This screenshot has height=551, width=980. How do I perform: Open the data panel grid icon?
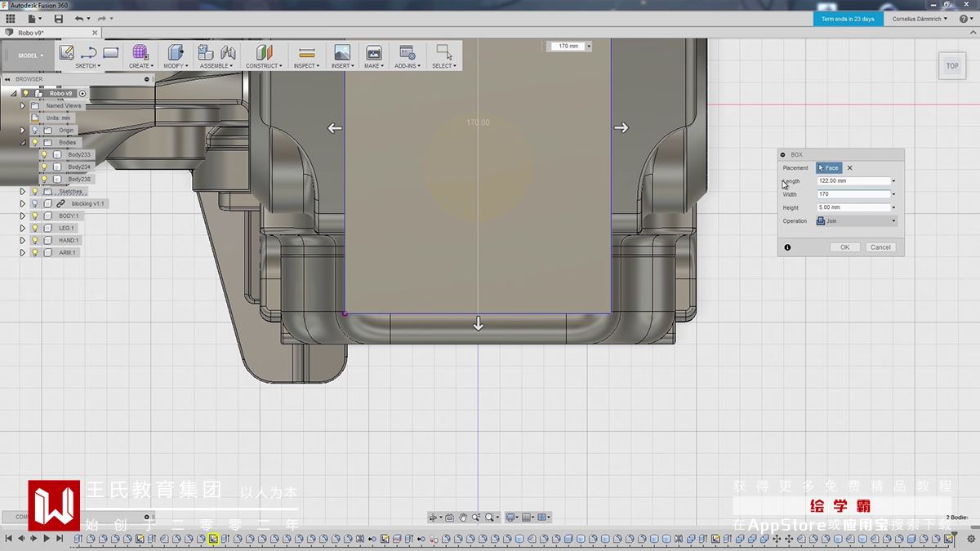[11, 19]
